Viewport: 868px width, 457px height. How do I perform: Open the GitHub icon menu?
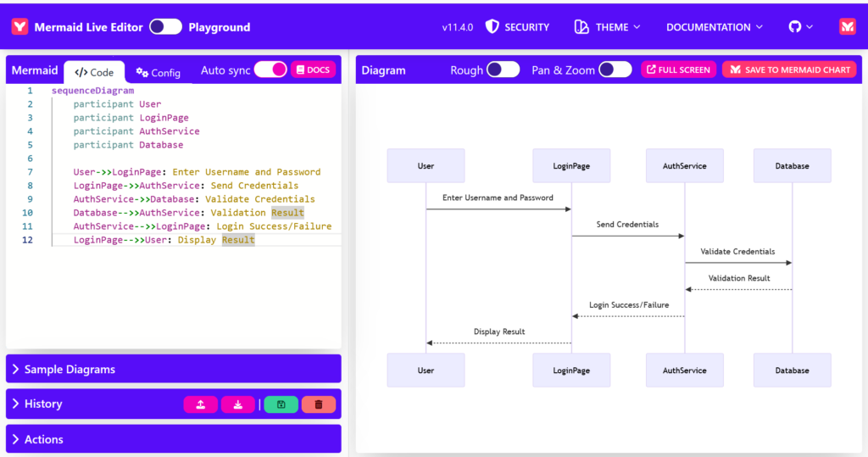pos(800,27)
